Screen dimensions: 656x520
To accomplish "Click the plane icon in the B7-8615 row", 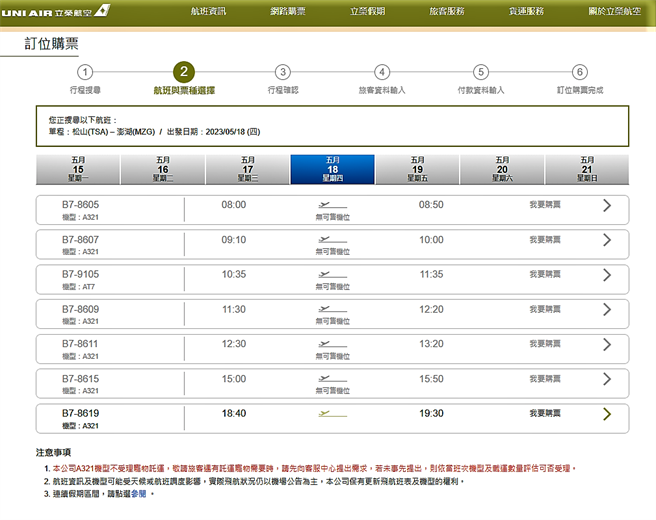I will pyautogui.click(x=333, y=379).
